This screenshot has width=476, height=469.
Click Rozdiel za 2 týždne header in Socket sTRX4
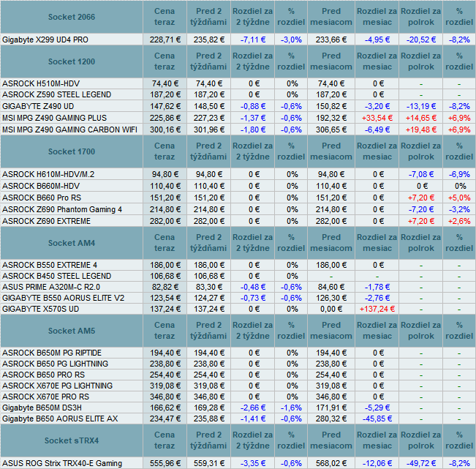coord(252,440)
